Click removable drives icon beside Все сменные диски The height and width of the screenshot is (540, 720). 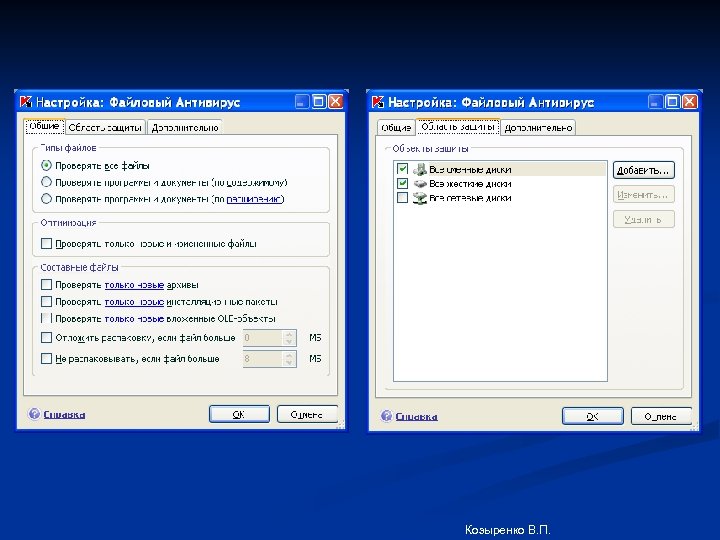click(x=420, y=169)
